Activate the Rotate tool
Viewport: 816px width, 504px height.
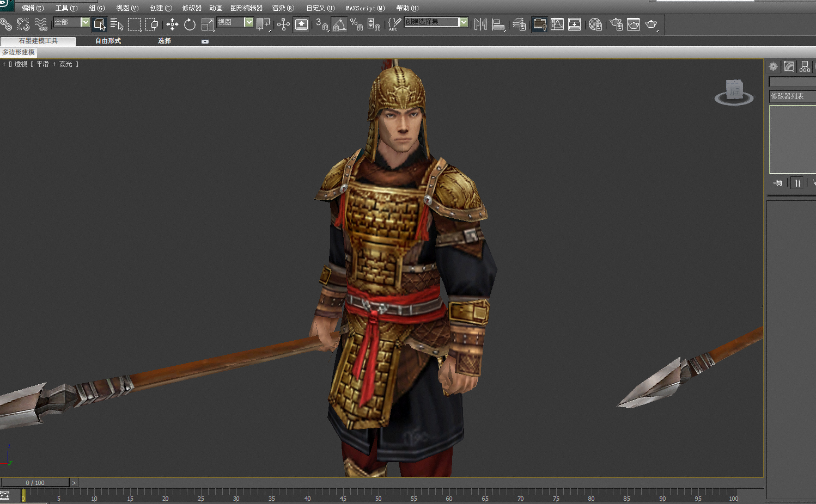click(190, 24)
